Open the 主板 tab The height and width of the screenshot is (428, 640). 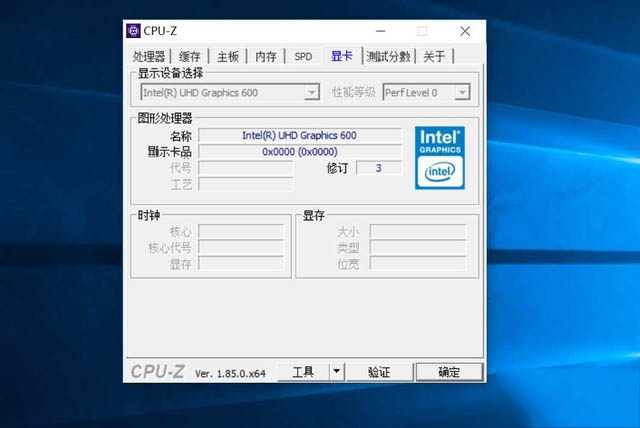[228, 57]
